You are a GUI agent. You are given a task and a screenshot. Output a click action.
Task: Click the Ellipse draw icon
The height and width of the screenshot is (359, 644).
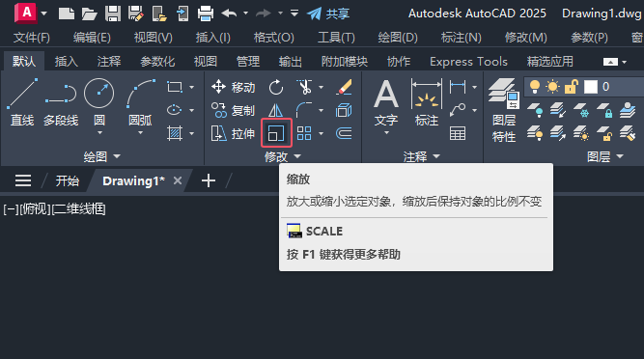[175, 110]
